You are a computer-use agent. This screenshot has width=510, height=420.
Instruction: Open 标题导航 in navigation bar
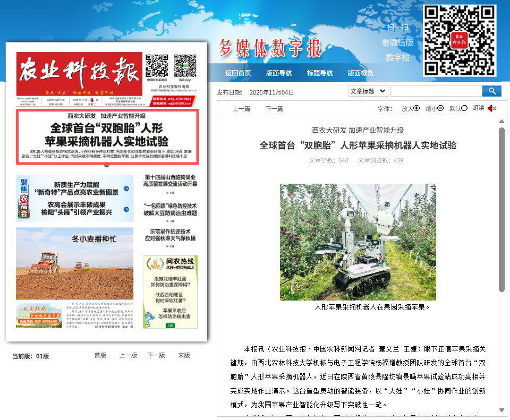(320, 73)
